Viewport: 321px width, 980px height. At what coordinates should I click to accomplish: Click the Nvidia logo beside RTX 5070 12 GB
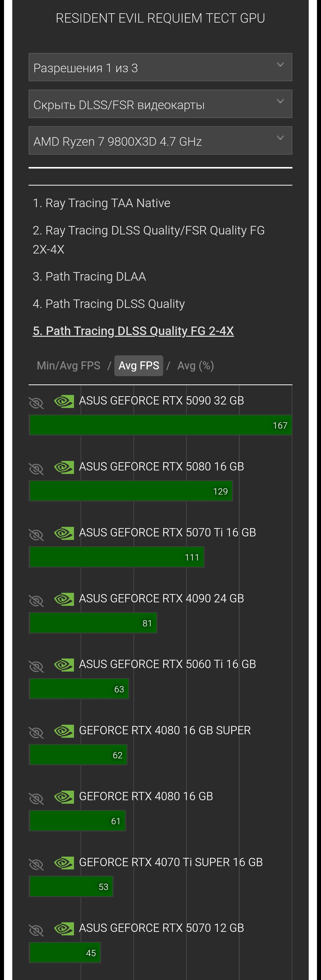64,929
